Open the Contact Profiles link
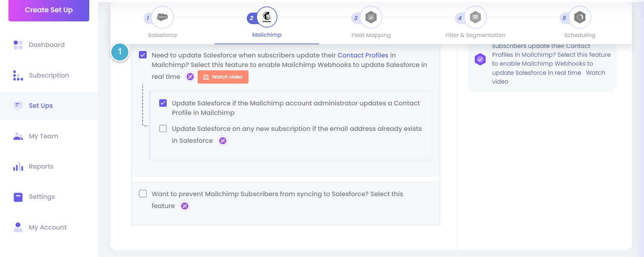This screenshot has height=257, width=644. tap(363, 55)
